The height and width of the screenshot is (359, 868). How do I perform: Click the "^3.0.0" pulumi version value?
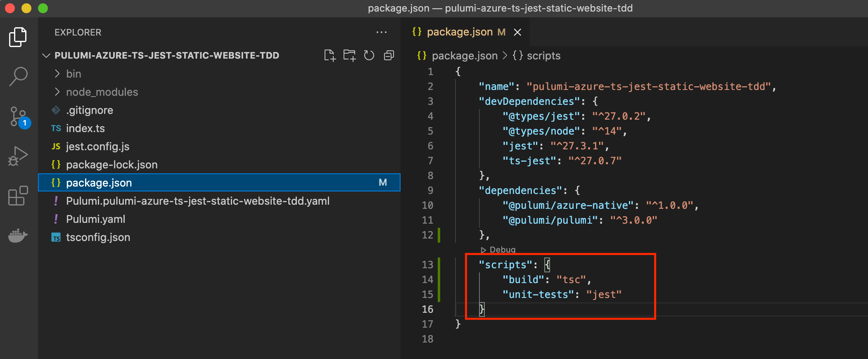click(x=633, y=220)
